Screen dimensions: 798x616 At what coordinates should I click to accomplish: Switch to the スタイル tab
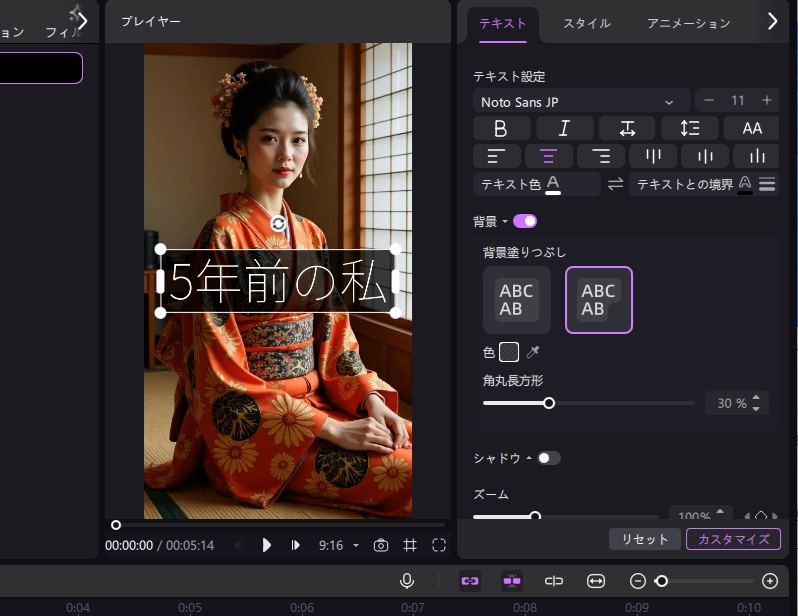point(587,23)
